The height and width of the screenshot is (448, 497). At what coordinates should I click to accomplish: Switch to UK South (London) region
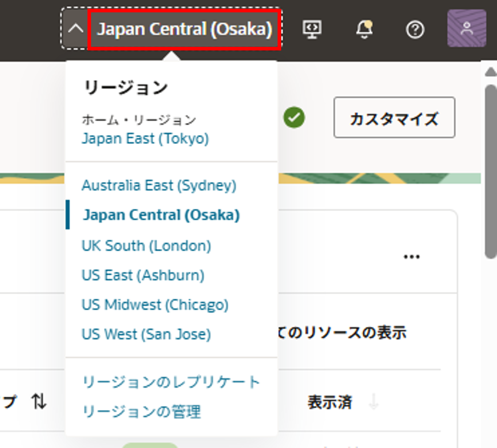146,246
